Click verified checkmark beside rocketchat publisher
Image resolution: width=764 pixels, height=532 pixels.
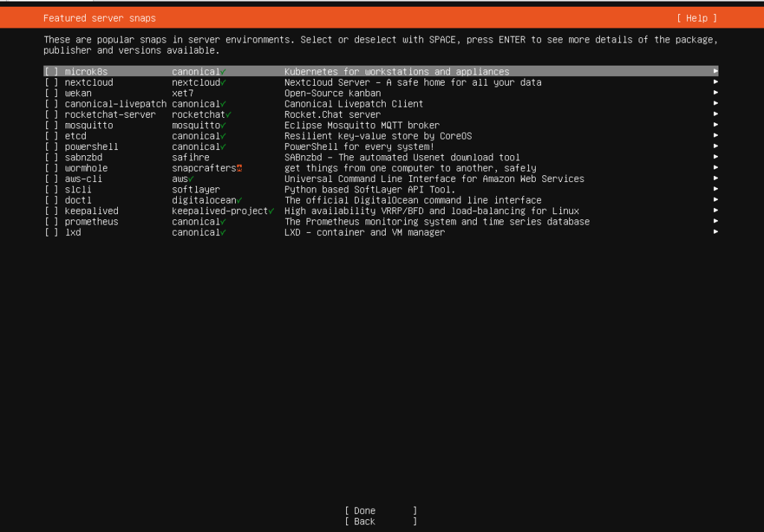point(228,115)
